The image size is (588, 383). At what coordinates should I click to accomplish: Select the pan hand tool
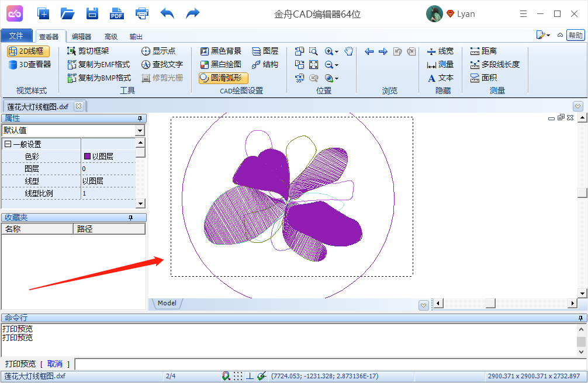pyautogui.click(x=349, y=51)
